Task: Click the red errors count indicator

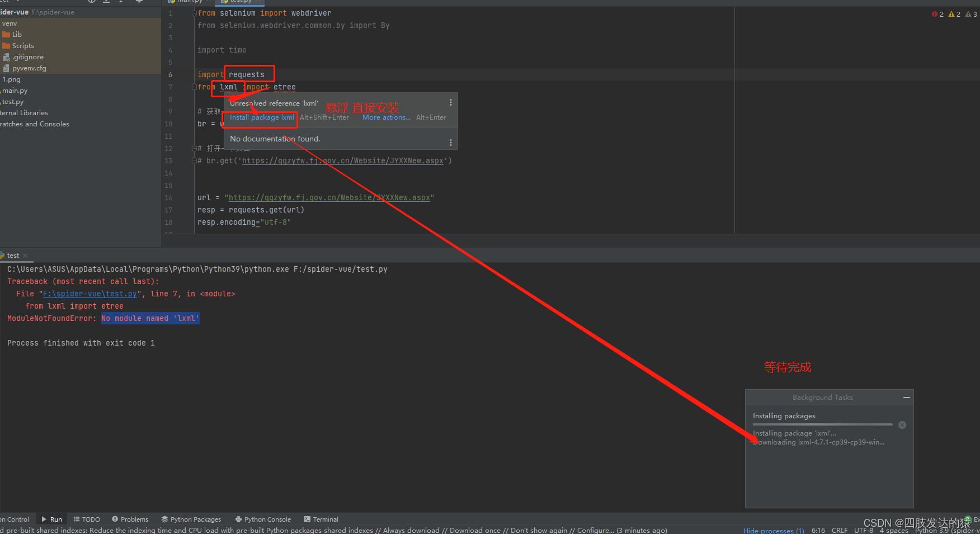Action: coord(937,14)
